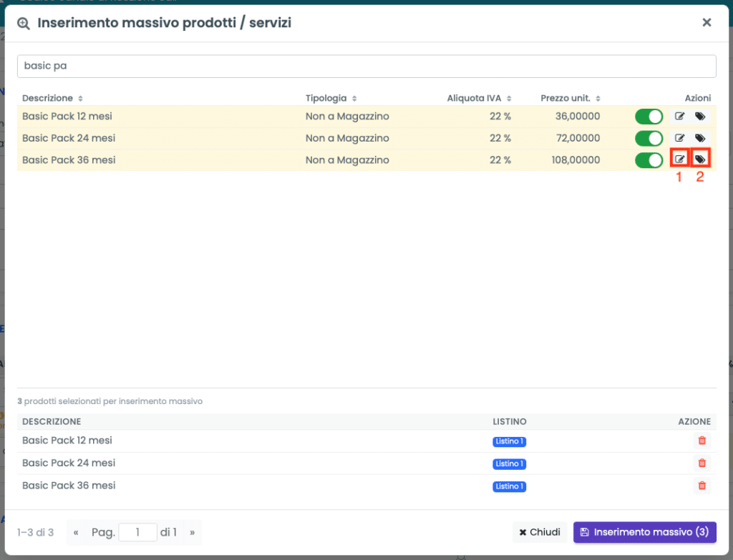Open price list tag for Basic Pack 36 mesi
Viewport: 733px width, 560px height.
pyautogui.click(x=700, y=159)
